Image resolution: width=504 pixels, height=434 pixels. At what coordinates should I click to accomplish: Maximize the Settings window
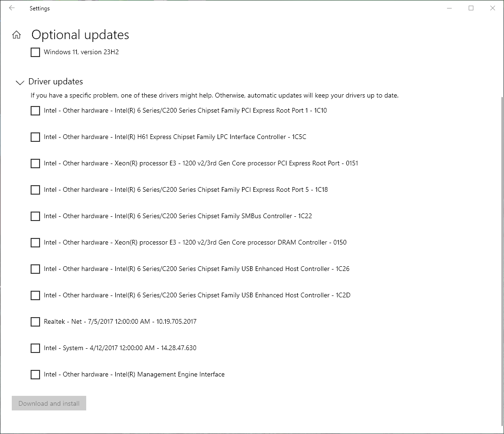click(471, 8)
